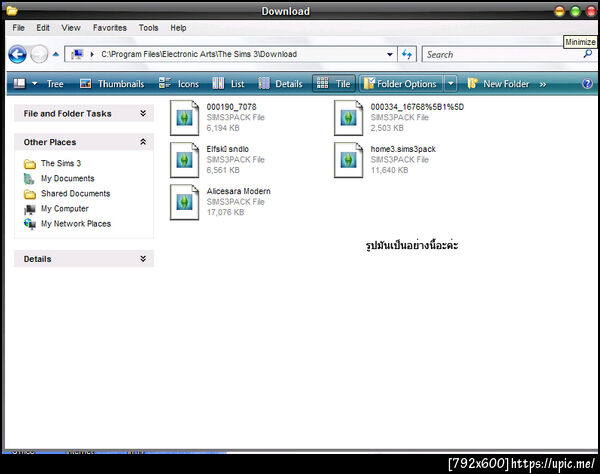Switch to Details view

(280, 84)
